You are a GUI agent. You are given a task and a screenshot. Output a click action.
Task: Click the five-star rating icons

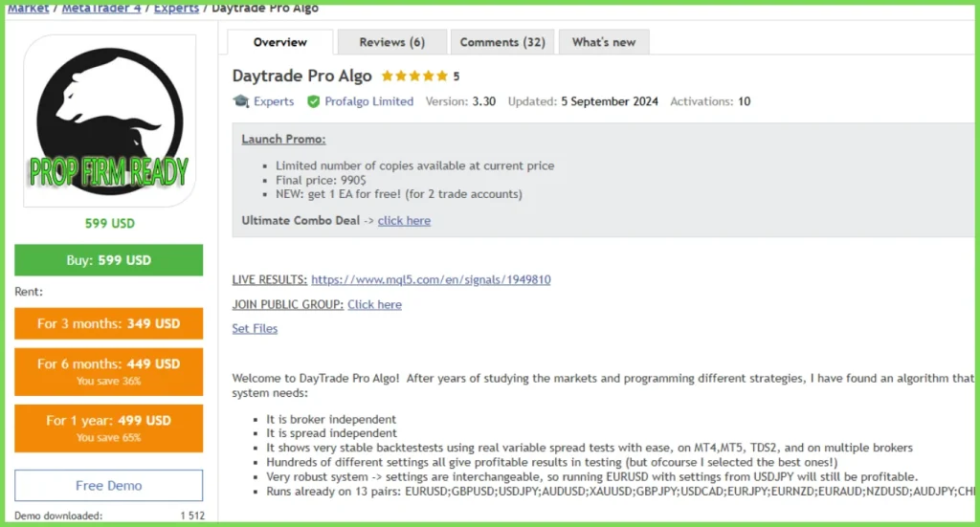(414, 77)
